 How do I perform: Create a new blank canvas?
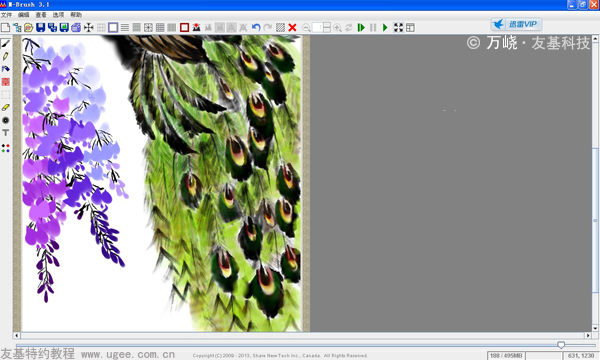click(x=5, y=28)
